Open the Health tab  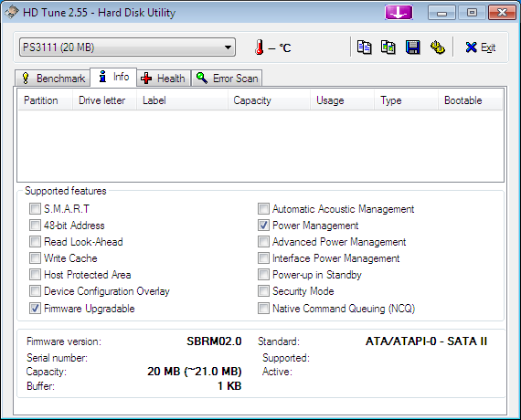(x=163, y=79)
